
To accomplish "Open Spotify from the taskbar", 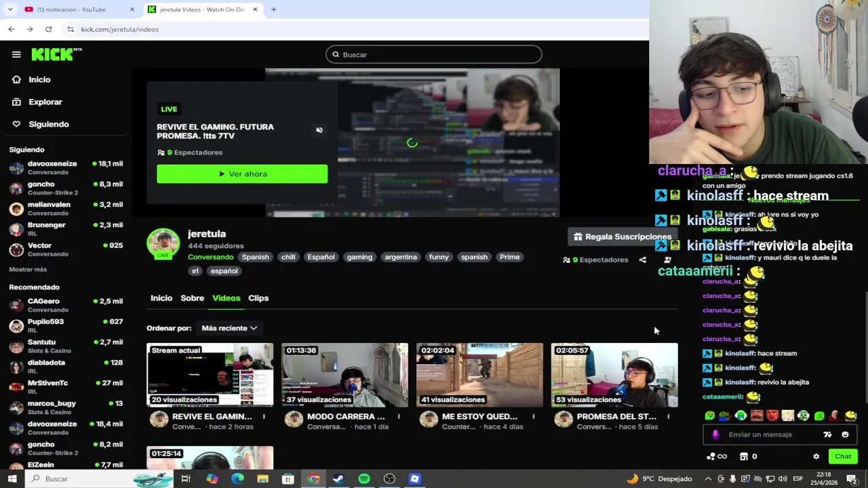I will pyautogui.click(x=364, y=479).
